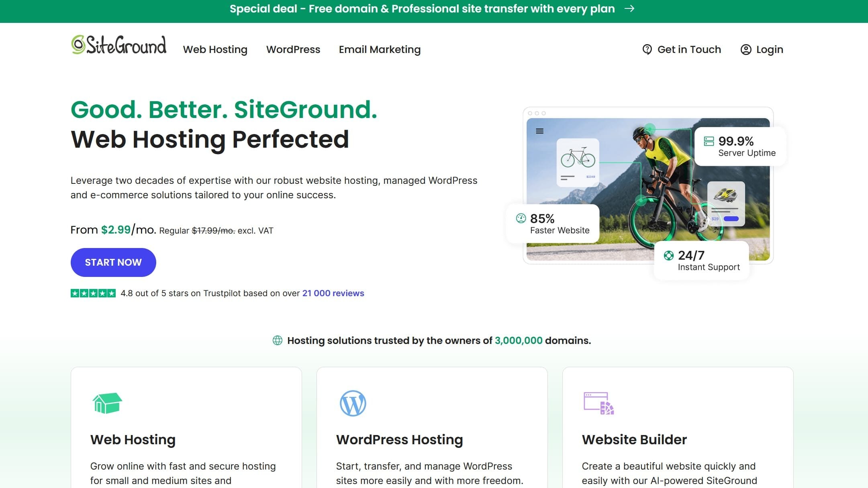Open Get in Touch help icon
This screenshot has width=868, height=488.
[x=646, y=49]
